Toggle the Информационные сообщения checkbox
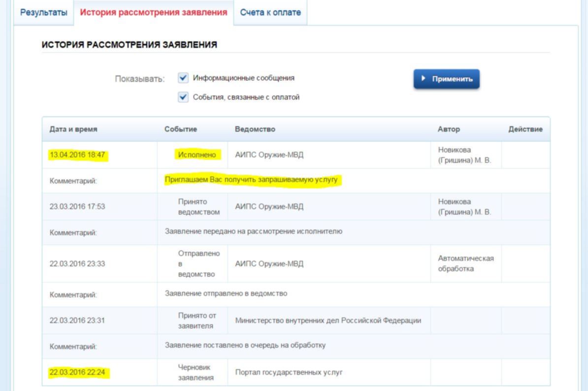 (183, 78)
